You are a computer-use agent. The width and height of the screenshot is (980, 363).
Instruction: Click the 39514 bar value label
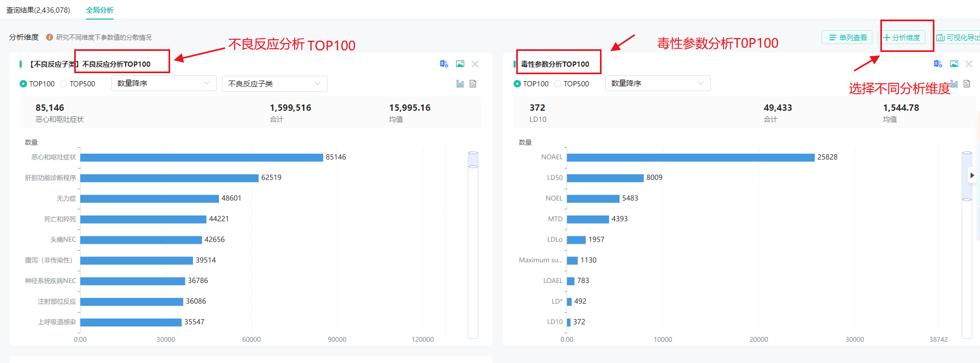(x=206, y=260)
